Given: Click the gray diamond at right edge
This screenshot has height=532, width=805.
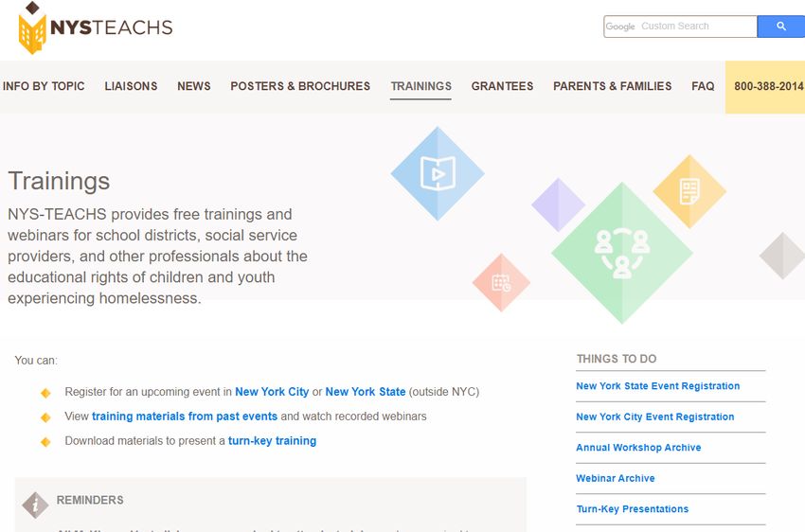Looking at the screenshot, I should (782, 256).
